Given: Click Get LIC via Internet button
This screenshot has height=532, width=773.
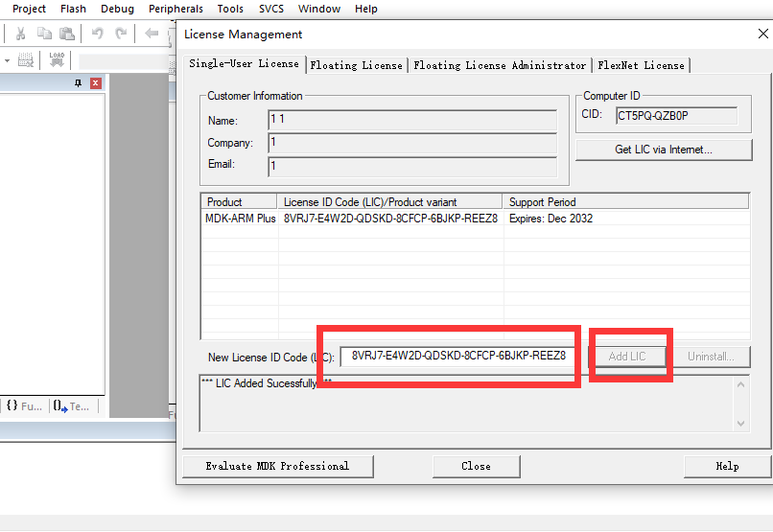Looking at the screenshot, I should 664,150.
